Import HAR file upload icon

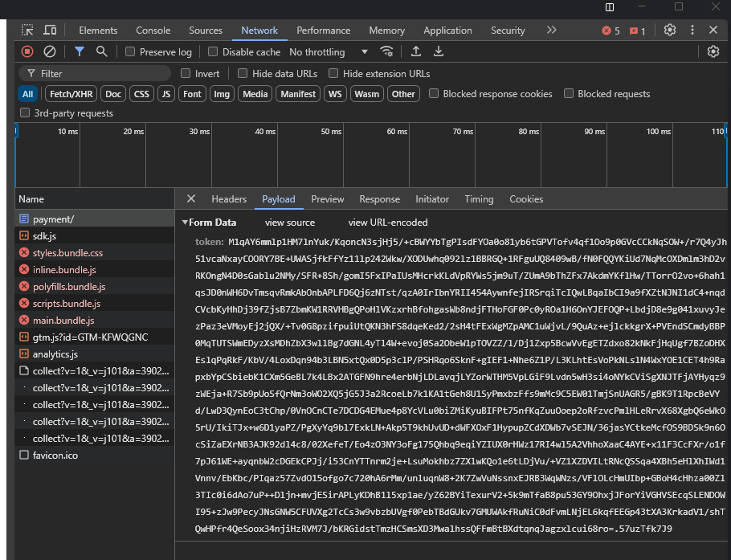coord(416,51)
